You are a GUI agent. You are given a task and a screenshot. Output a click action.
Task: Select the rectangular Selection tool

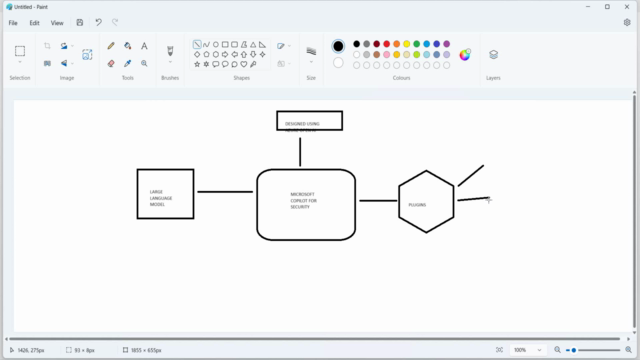20,51
